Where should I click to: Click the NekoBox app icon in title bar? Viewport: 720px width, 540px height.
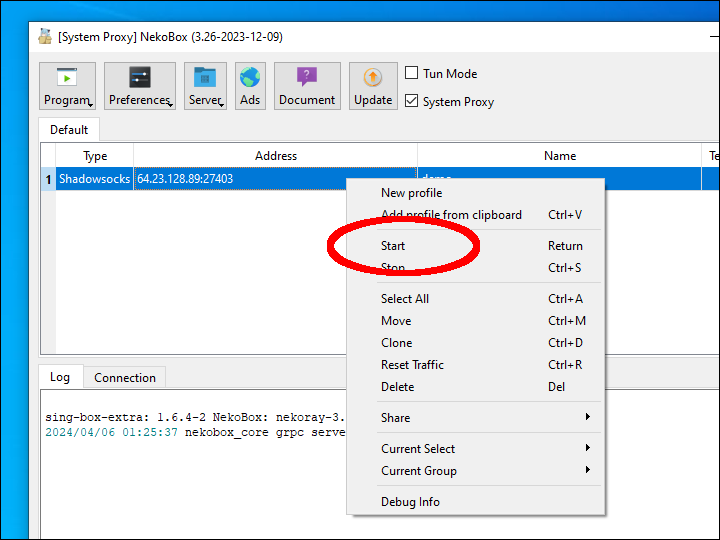click(x=45, y=37)
